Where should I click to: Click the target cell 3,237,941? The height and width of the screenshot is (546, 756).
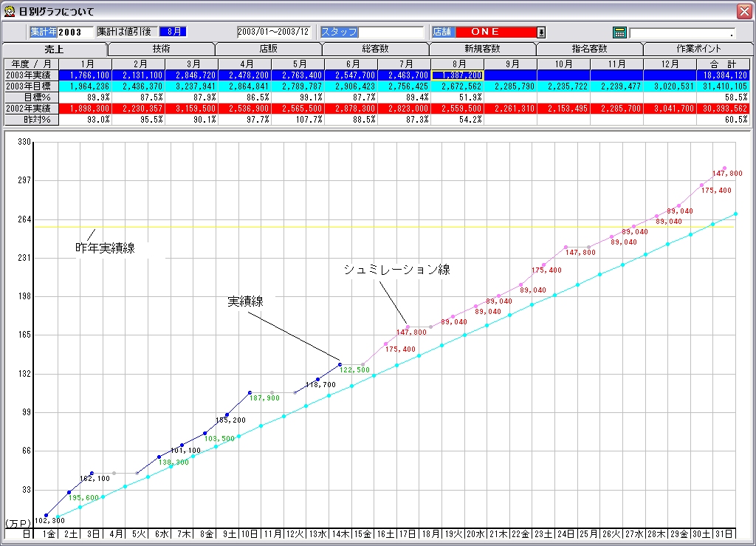coord(191,86)
